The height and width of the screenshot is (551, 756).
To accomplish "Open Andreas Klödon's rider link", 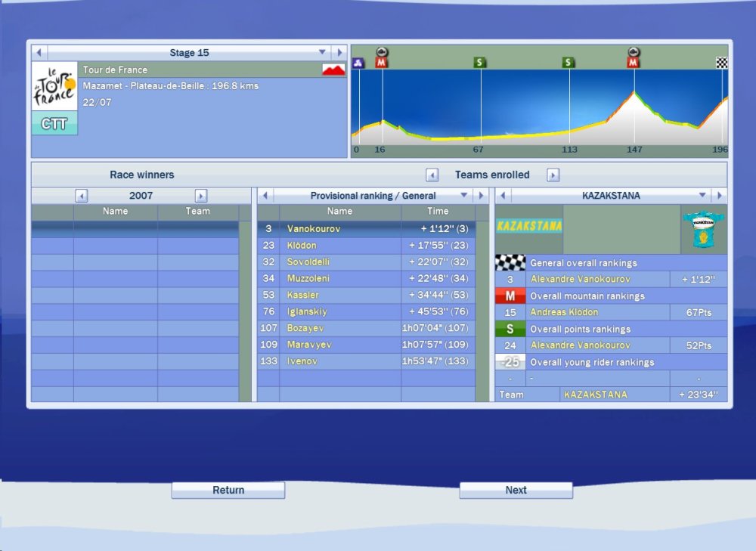I will [x=564, y=312].
